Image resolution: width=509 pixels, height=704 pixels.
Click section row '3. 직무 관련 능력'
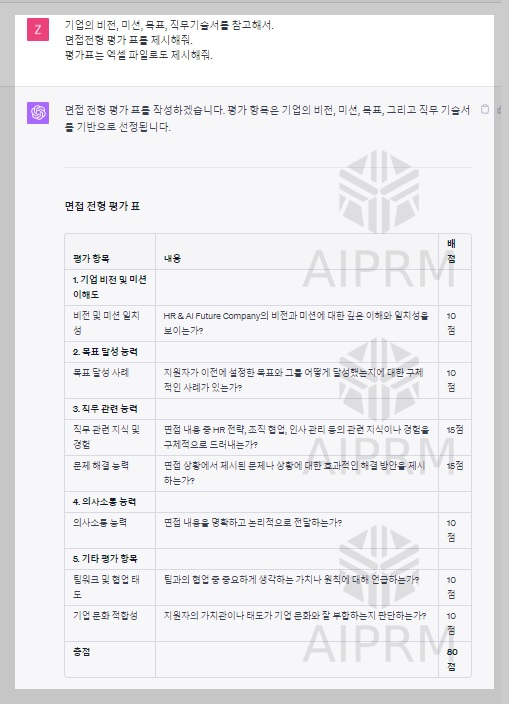105,409
